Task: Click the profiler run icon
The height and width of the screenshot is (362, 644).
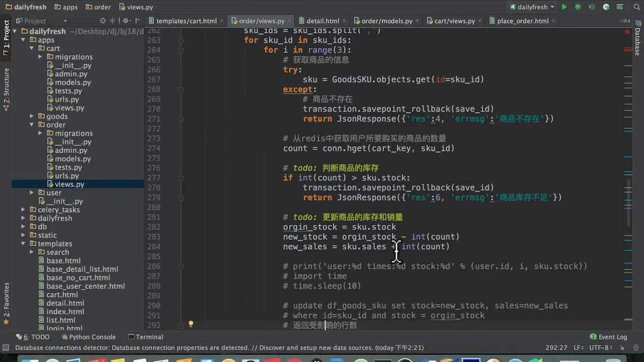Action: coord(606,7)
